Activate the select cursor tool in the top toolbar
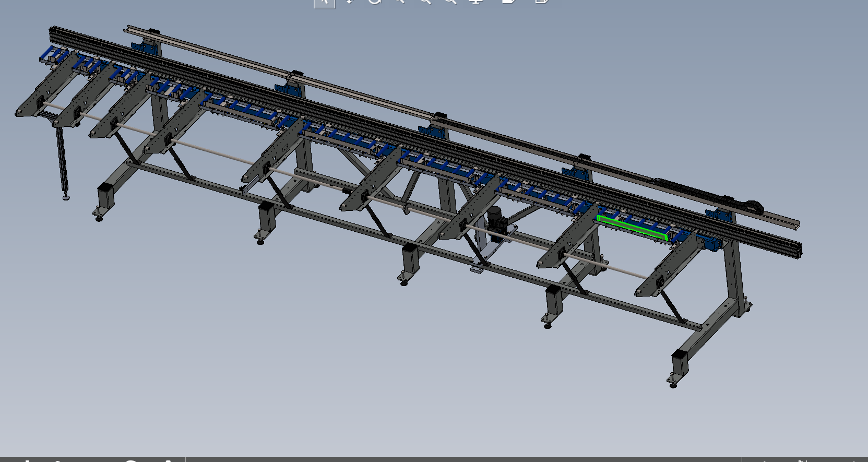 [324, 2]
